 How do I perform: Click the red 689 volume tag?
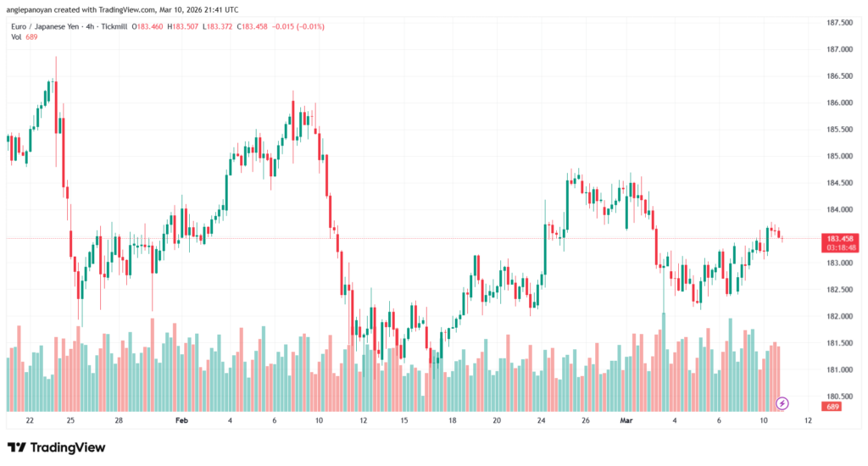point(835,408)
